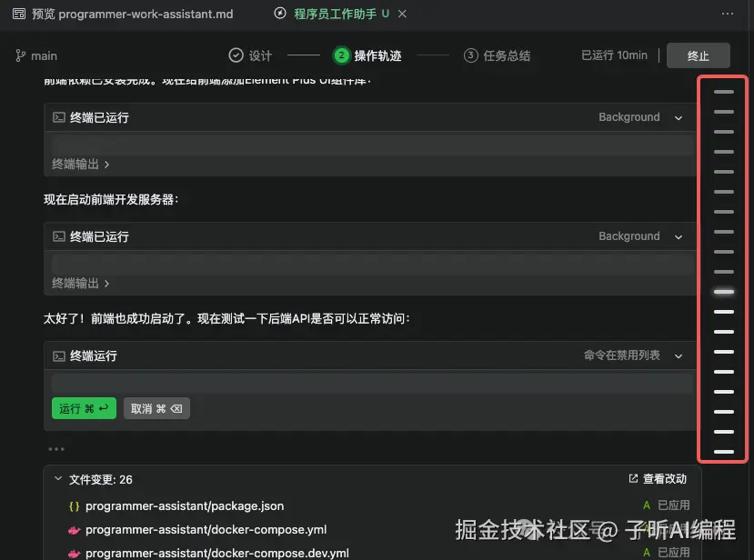
Task: Click the green ② icon on 操作轨迹 step
Action: 340,55
